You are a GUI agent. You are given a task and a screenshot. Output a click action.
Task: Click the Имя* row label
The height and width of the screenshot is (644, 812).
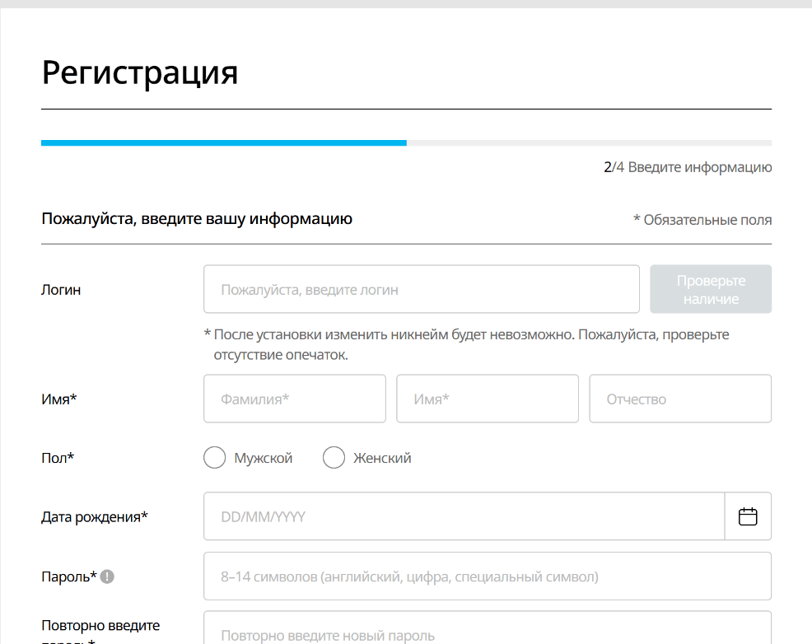(59, 399)
